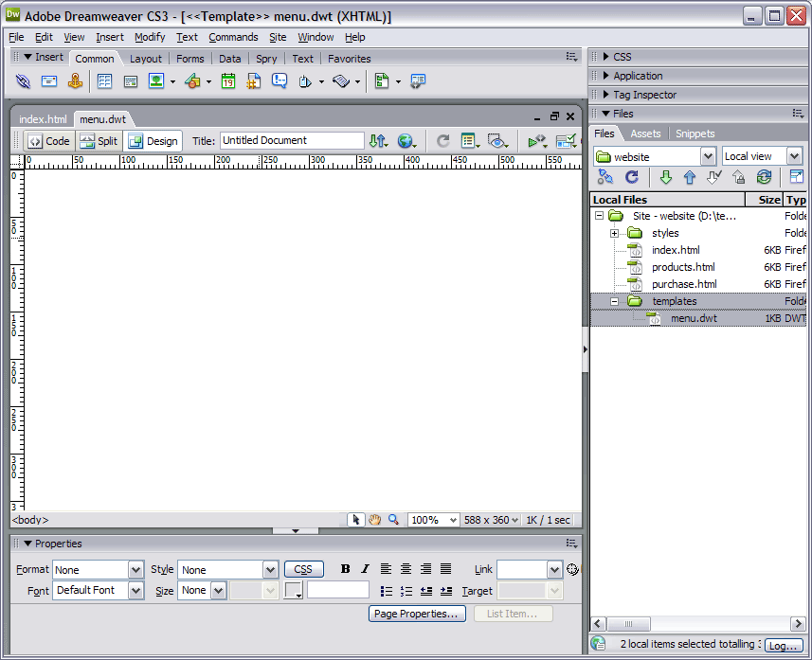This screenshot has width=812, height=660.
Task: Click the CSS button in Properties
Action: tap(303, 569)
